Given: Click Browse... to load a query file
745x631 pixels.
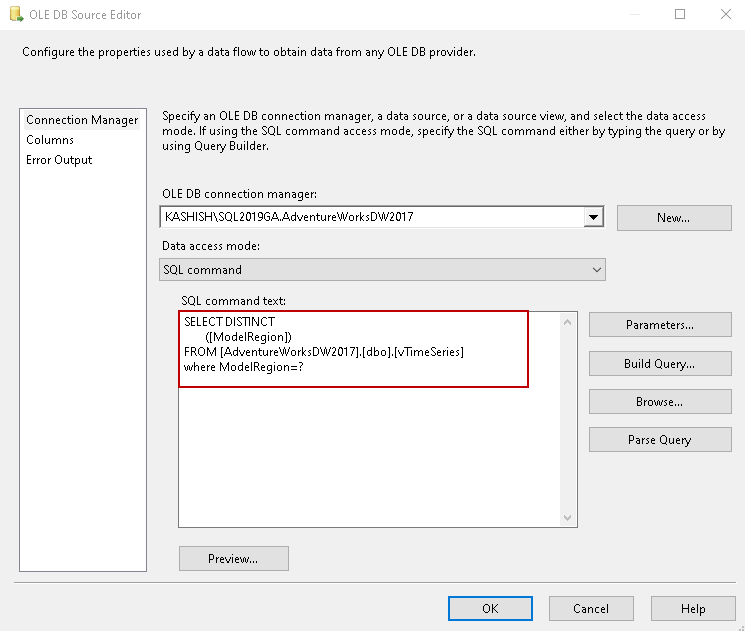Looking at the screenshot, I should [x=660, y=402].
